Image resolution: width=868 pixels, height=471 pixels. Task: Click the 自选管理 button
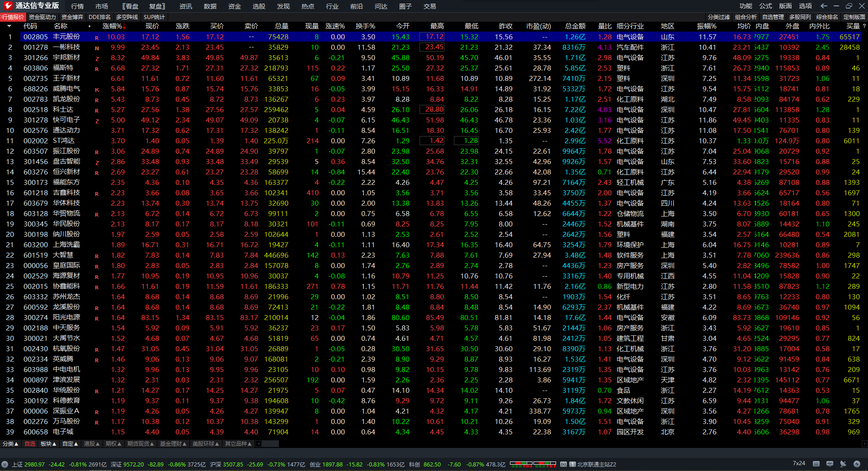pyautogui.click(x=773, y=17)
